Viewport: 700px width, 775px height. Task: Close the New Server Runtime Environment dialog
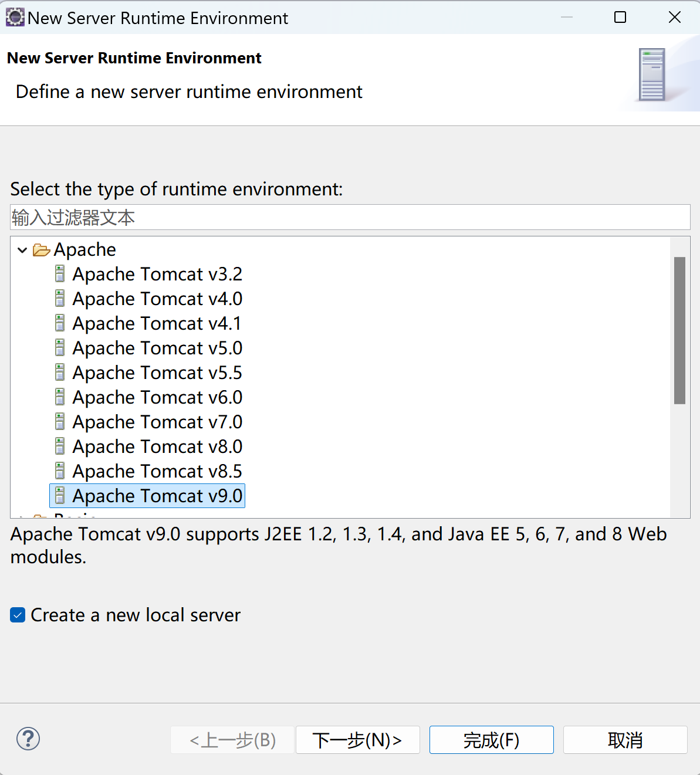tap(675, 18)
